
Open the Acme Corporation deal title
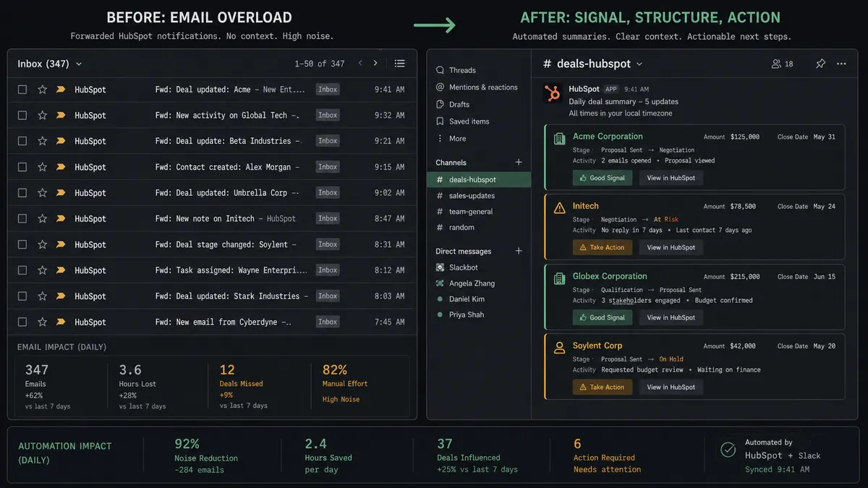pos(608,137)
